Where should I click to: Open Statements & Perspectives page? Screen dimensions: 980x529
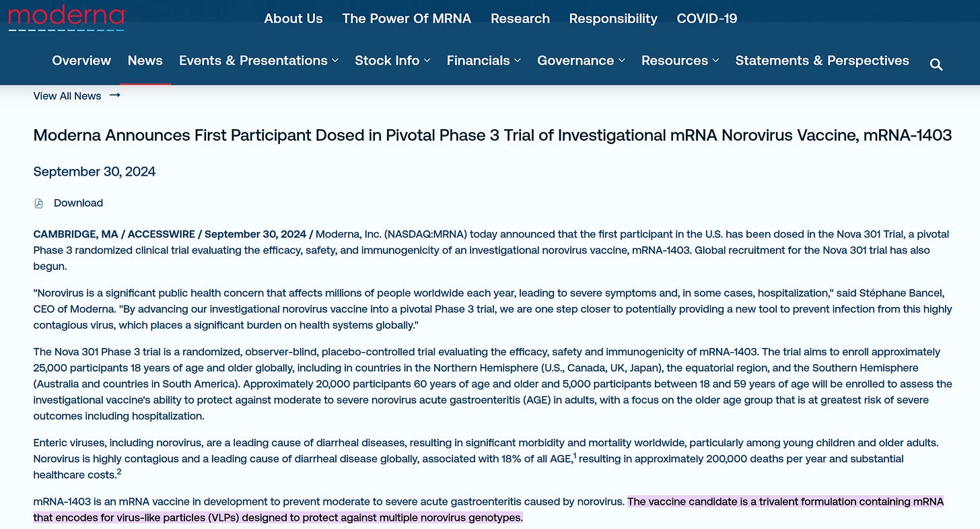pyautogui.click(x=822, y=61)
